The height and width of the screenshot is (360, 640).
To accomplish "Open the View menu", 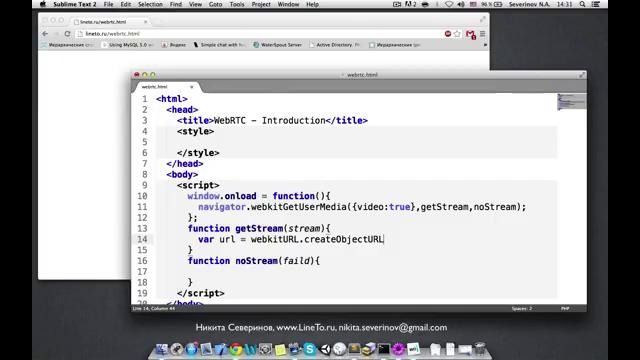I will pyautogui.click(x=196, y=4).
